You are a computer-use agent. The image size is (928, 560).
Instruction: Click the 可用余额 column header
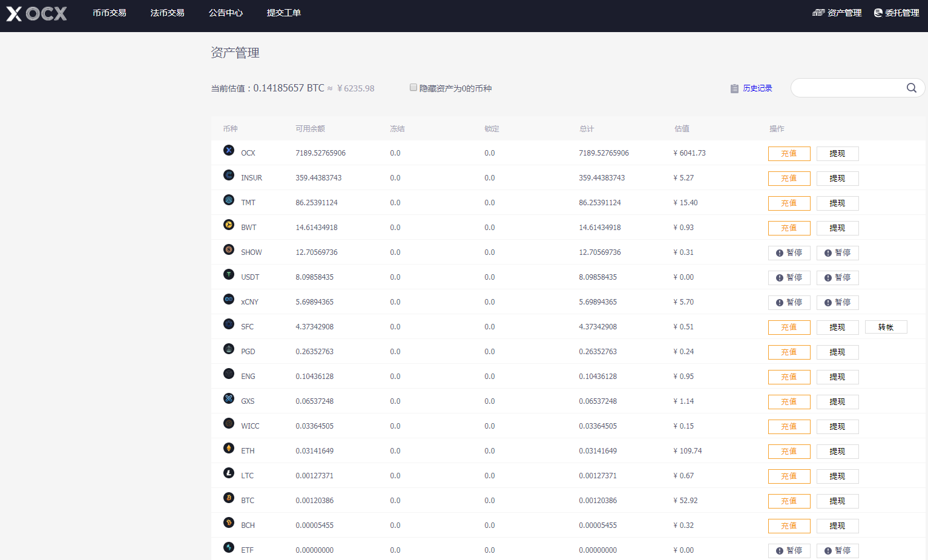(310, 128)
